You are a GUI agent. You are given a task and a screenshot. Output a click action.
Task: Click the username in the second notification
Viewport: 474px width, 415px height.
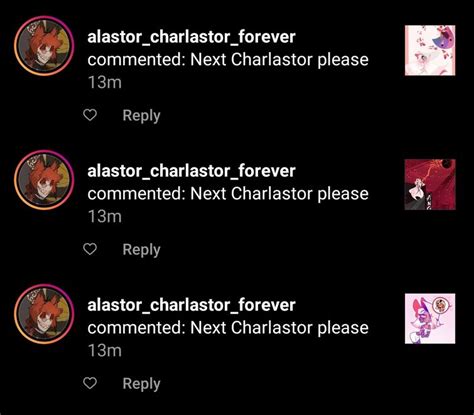click(x=191, y=171)
